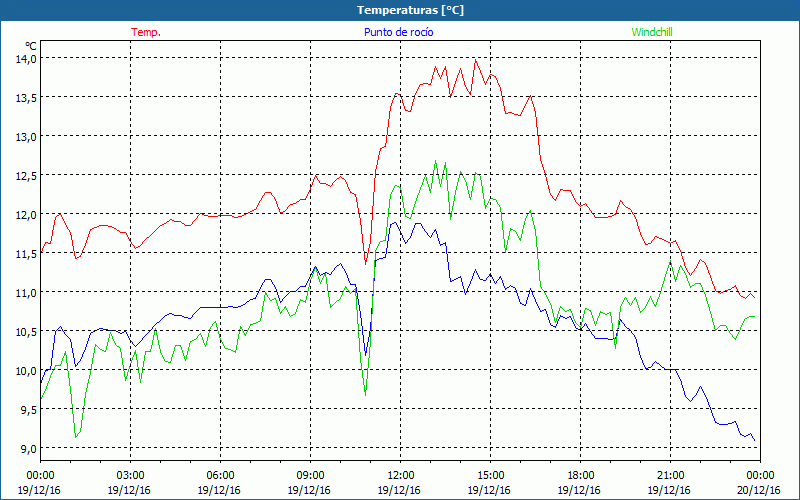Screen dimensions: 800x500
Task: Click the 03:00 time axis label
Action: pyautogui.click(x=130, y=476)
